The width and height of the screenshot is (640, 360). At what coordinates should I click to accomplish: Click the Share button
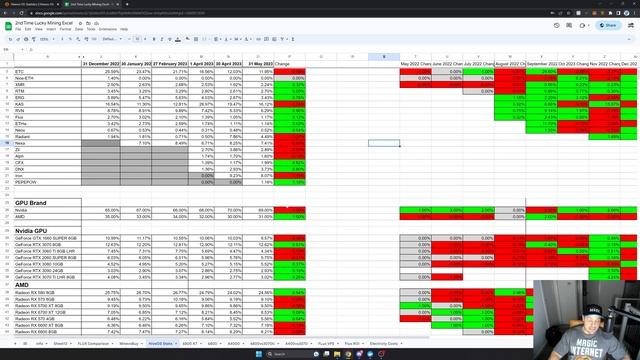click(608, 25)
